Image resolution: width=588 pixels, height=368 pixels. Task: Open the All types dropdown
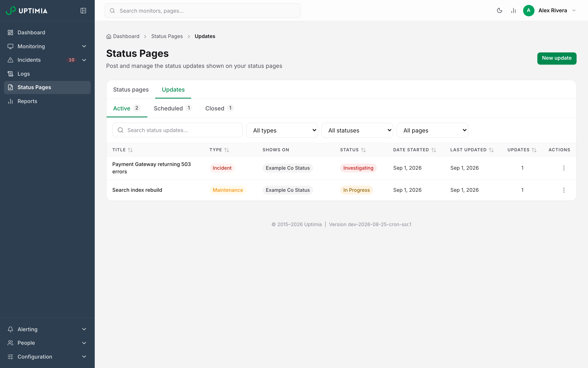(282, 130)
